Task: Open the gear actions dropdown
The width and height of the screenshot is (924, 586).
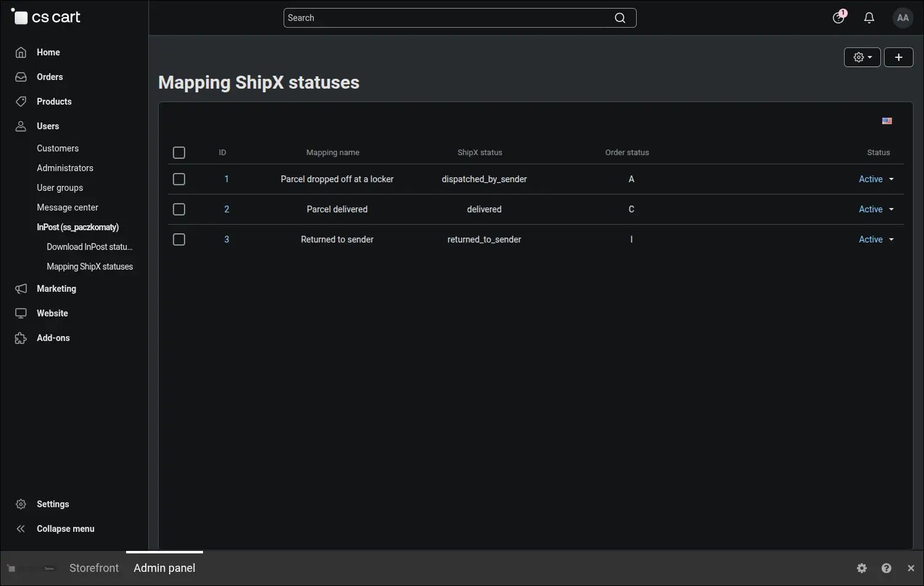Action: tap(862, 57)
